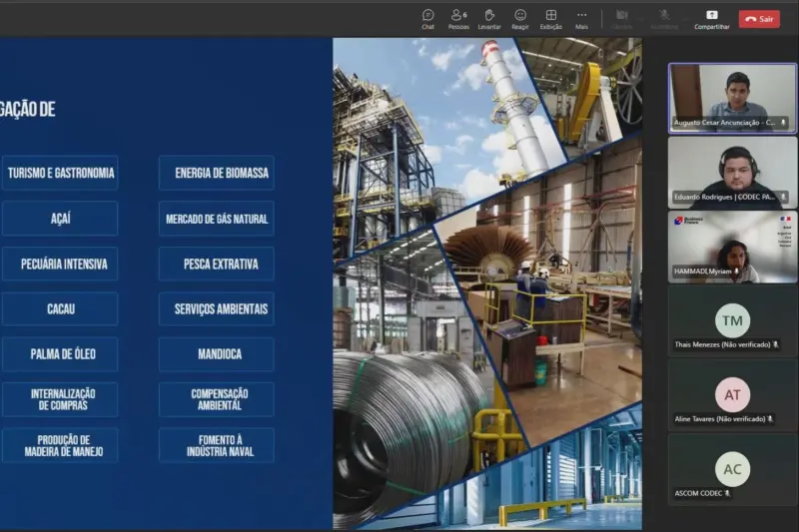Image resolution: width=799 pixels, height=532 pixels.
Task: Click the Compartilhar share screen icon
Action: click(712, 15)
